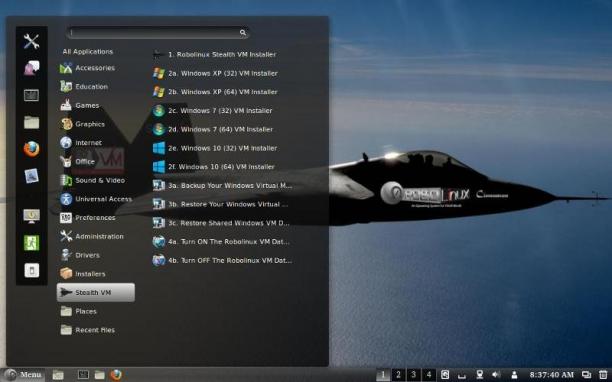Switch to workspace 1

pos(383,375)
